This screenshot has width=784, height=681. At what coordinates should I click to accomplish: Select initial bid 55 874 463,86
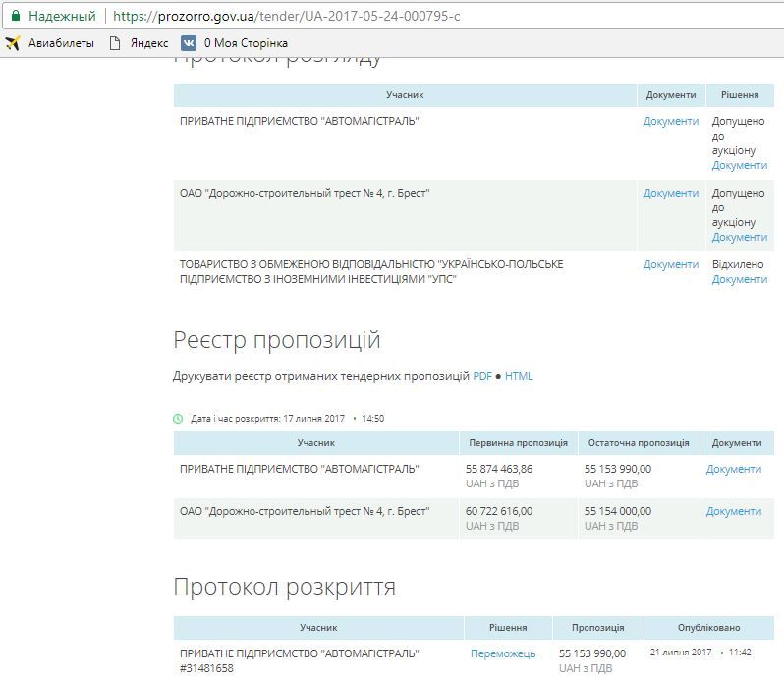(499, 469)
